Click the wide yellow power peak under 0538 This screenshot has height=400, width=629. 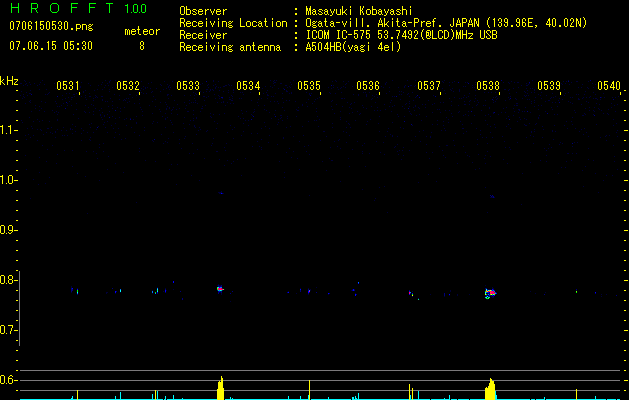[x=490, y=389]
